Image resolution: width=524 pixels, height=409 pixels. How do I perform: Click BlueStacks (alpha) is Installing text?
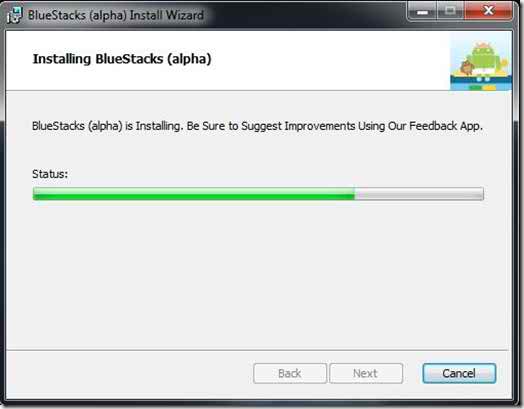click(108, 127)
